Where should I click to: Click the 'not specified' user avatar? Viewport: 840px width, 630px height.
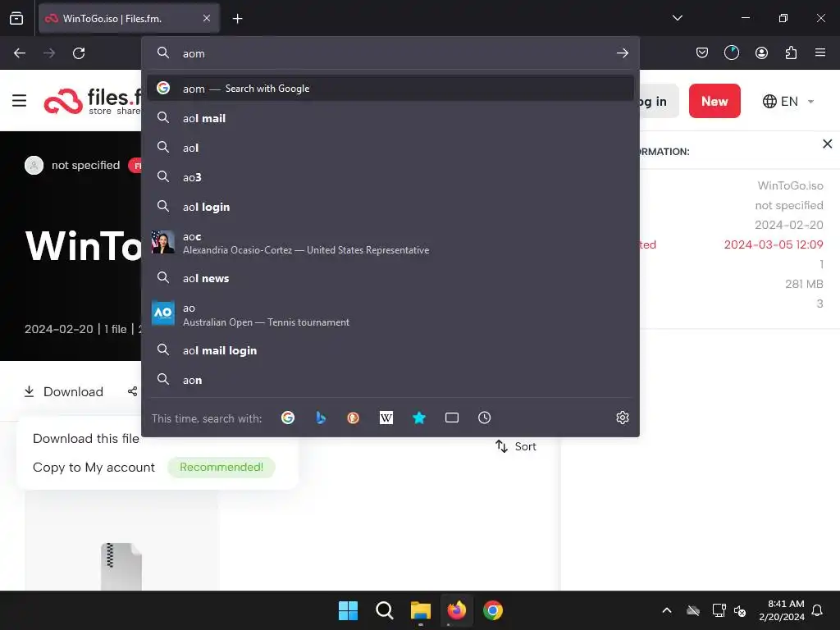[x=34, y=165]
